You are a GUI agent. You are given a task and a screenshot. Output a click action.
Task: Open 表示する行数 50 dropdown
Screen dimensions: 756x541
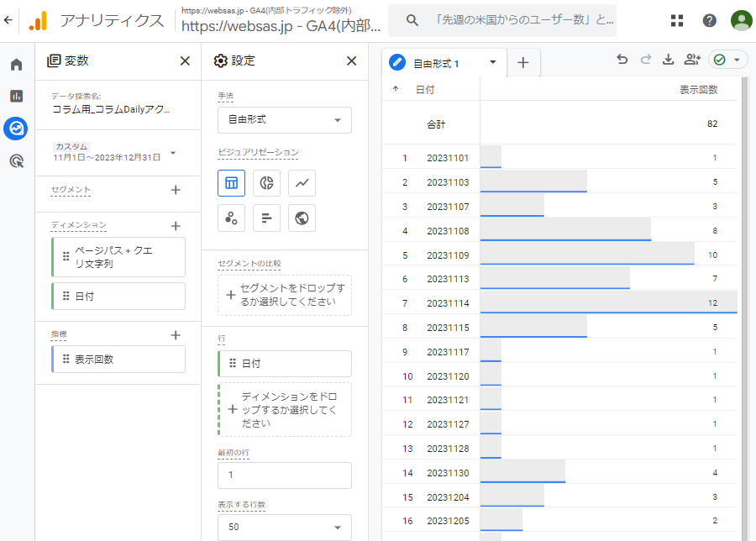point(285,527)
